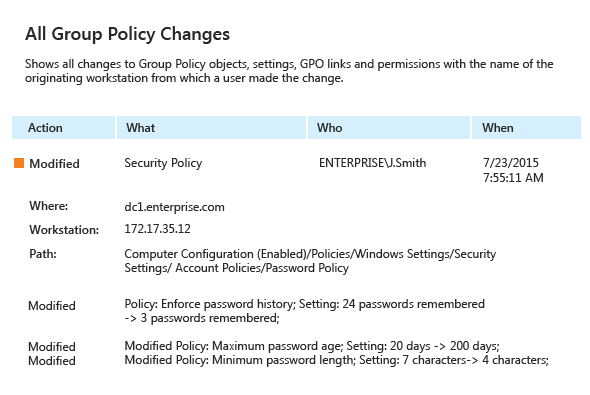Select user ENTERPRISE\J.Smith
This screenshot has width=590, height=395.
(373, 163)
